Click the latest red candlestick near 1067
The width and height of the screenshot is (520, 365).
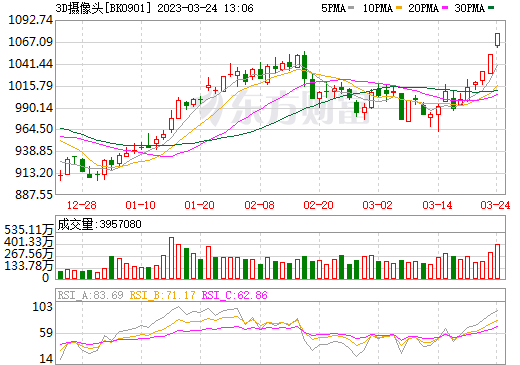pos(497,40)
